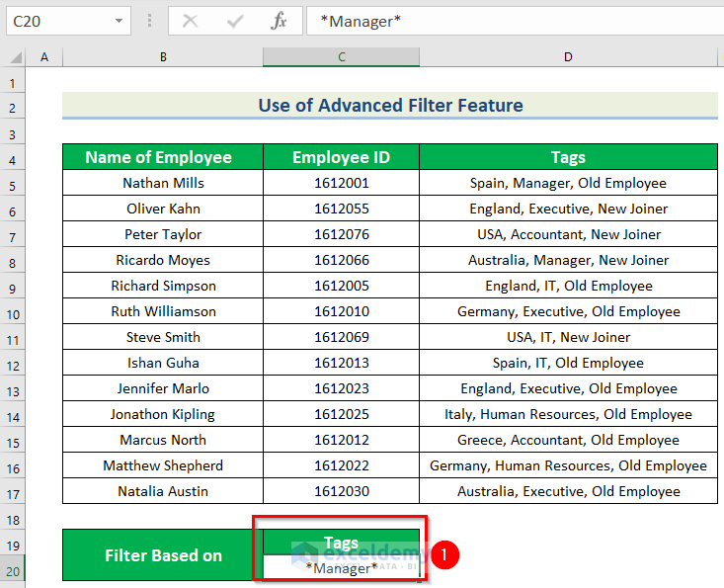
Task: Select column B header
Action: pos(163,57)
